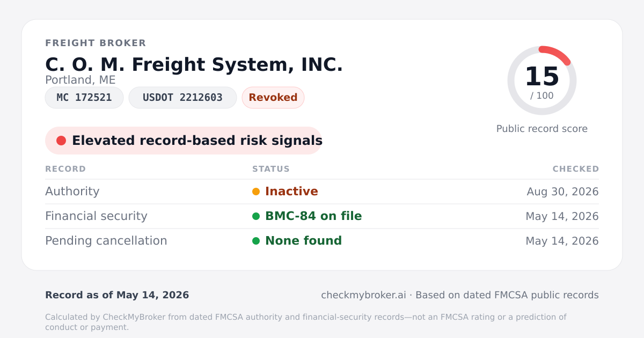Open the checkmybroker.ai link
The height and width of the screenshot is (338, 644).
coord(363,295)
